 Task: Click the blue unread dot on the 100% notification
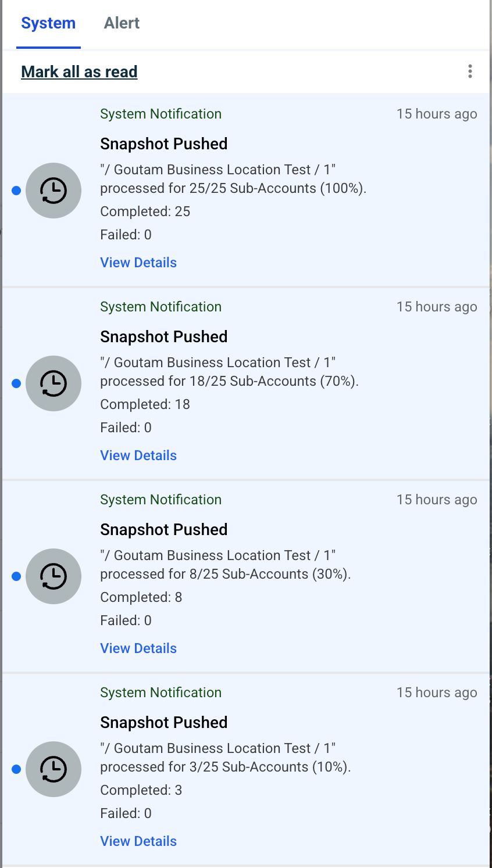tap(16, 191)
